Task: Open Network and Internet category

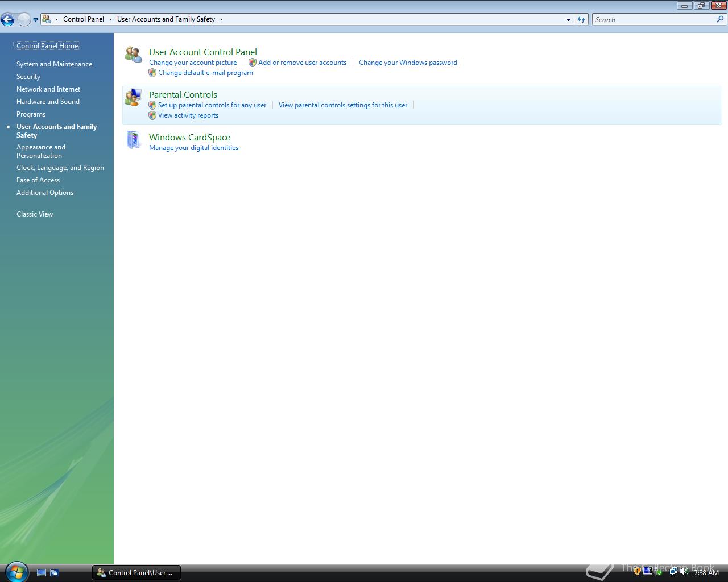Action: [48, 89]
